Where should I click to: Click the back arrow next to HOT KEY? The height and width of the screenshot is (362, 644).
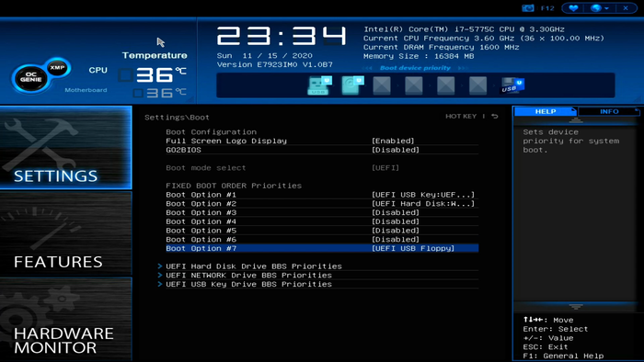[495, 117]
